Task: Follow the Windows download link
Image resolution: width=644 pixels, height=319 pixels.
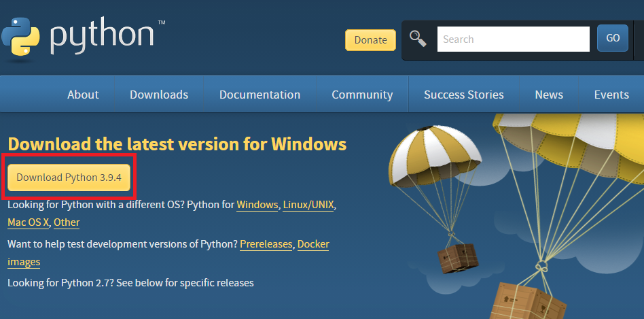Action: (257, 205)
